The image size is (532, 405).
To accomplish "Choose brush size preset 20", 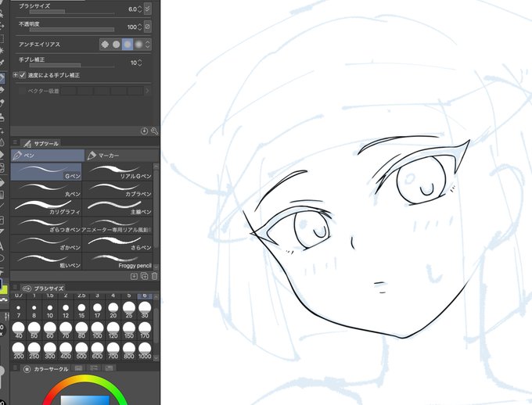I will pyautogui.click(x=113, y=310).
